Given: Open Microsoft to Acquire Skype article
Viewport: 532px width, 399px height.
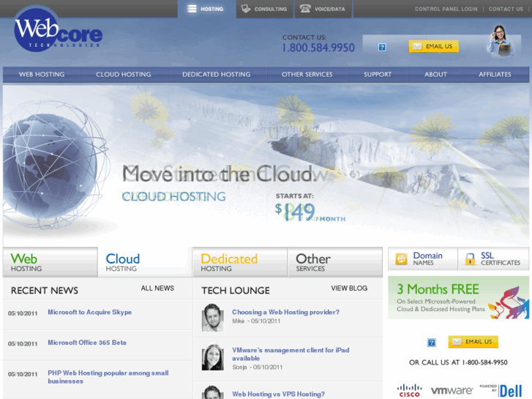Looking at the screenshot, I should (89, 312).
